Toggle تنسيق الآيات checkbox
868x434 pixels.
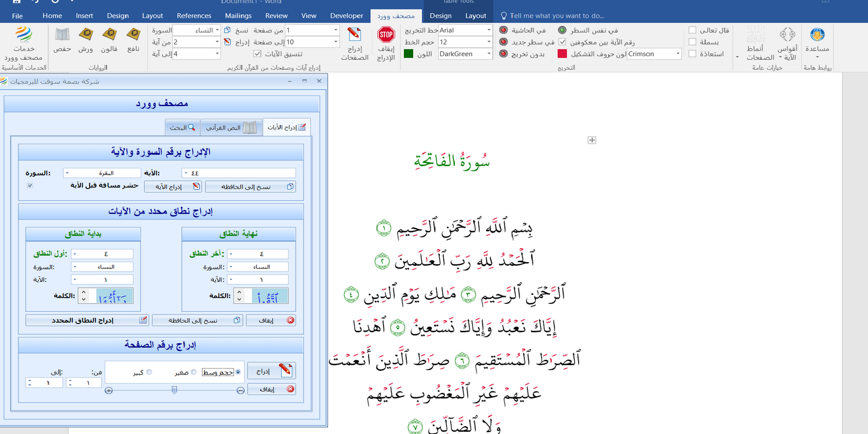point(258,54)
